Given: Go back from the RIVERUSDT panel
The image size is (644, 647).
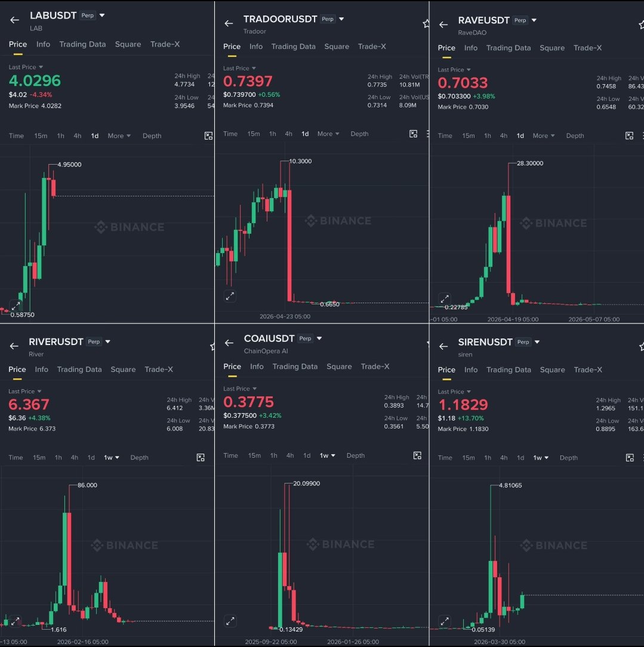Looking at the screenshot, I should (14, 346).
